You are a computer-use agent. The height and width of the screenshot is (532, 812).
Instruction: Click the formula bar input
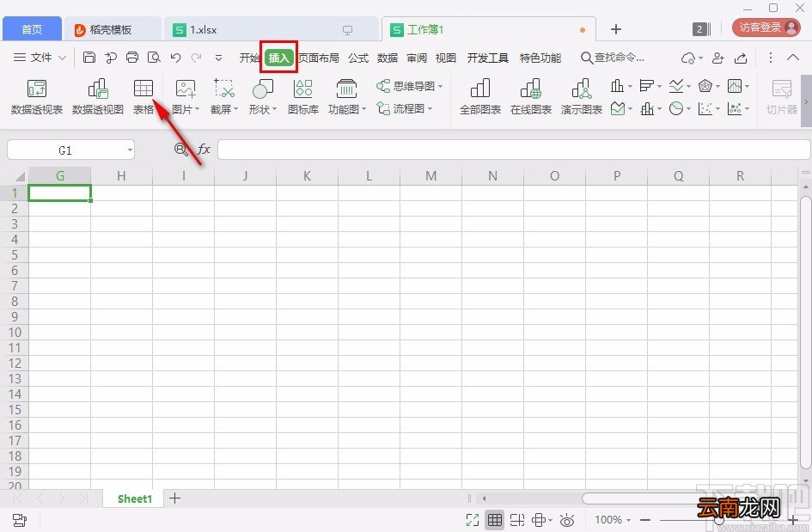click(x=514, y=150)
